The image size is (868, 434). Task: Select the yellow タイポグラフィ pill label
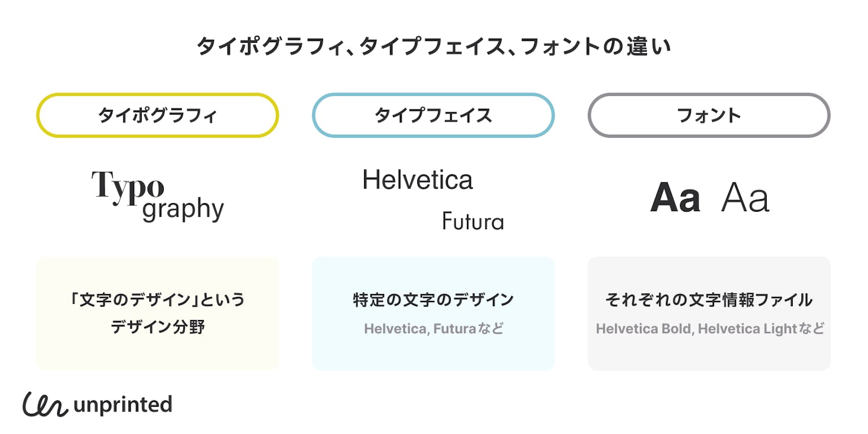(157, 116)
